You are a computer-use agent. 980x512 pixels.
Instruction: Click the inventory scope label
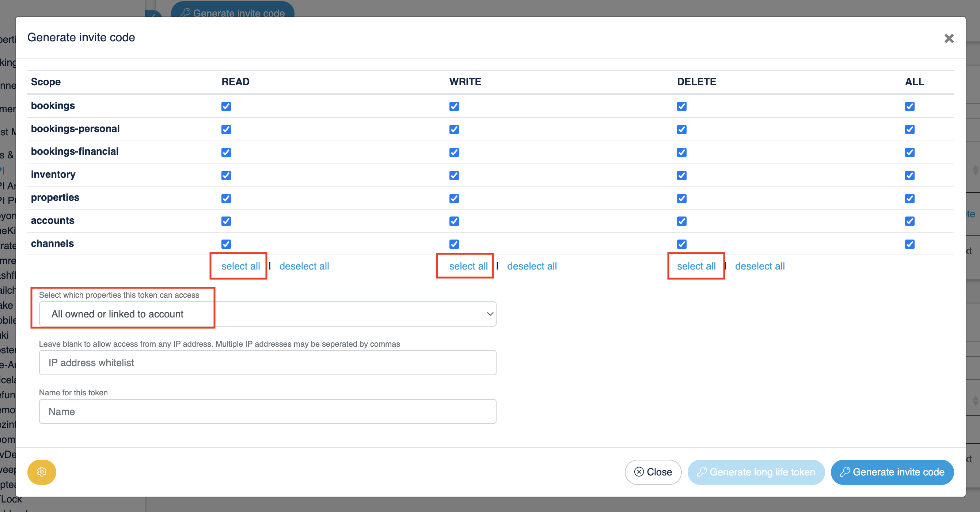point(53,174)
